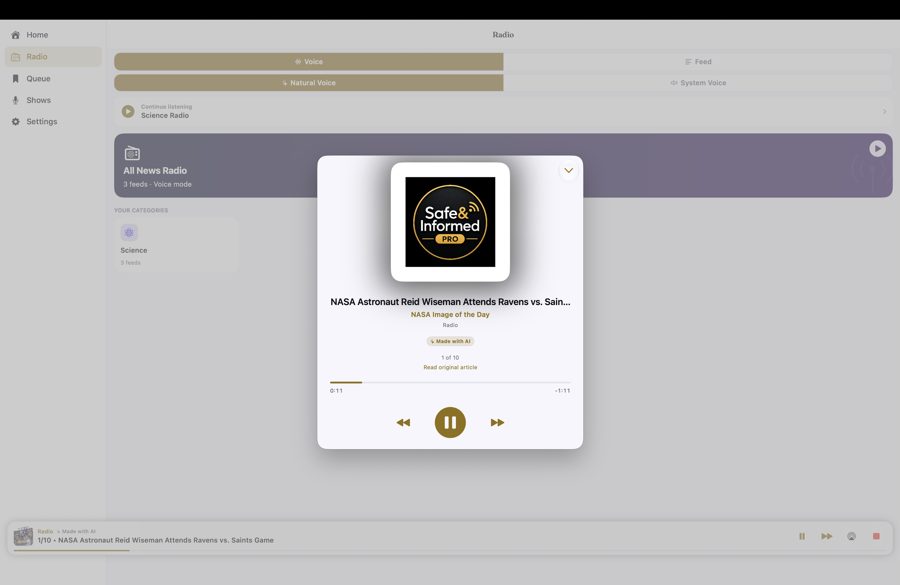This screenshot has height=585, width=900.
Task: Select the System Voice option
Action: [x=698, y=83]
